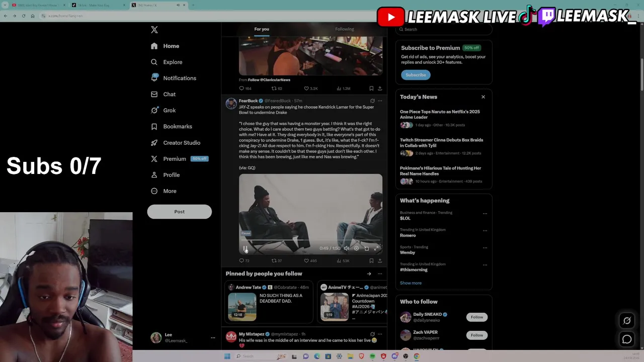This screenshot has width=644, height=362.
Task: Open Grok action on My Mixtapez post
Action: point(372,334)
